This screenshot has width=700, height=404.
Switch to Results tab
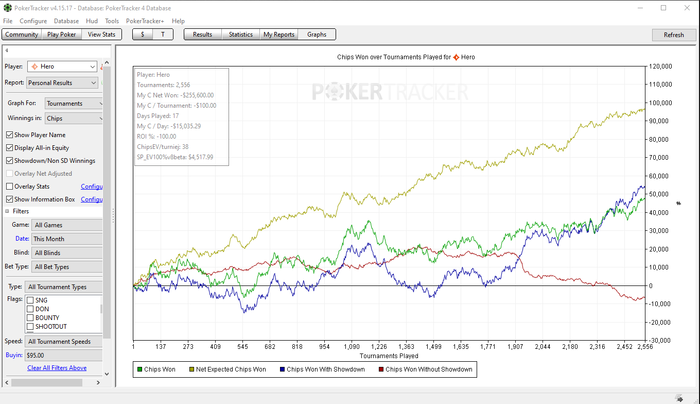(x=202, y=34)
